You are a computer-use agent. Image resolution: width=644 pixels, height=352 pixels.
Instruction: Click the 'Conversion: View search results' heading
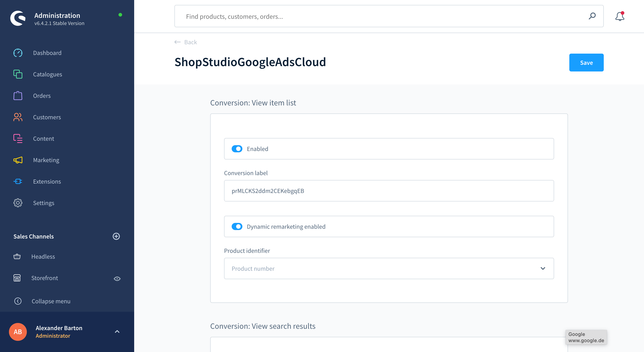[x=263, y=326]
